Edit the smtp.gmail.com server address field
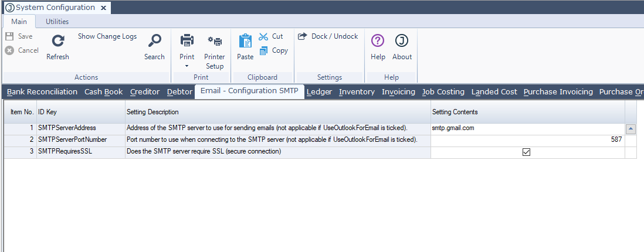 [527, 128]
